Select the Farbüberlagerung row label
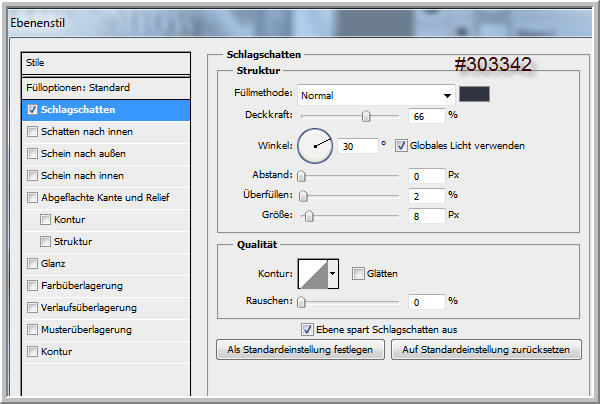This screenshot has width=600, height=404. [x=82, y=286]
